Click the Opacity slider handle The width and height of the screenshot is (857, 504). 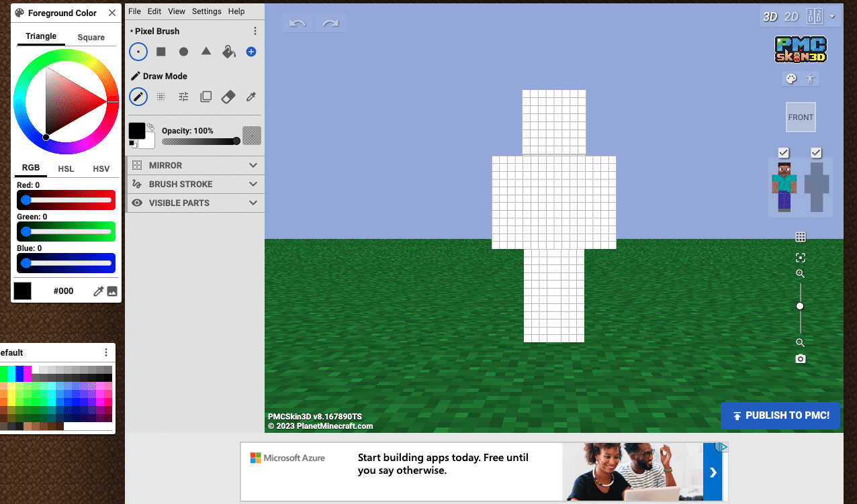pos(236,141)
